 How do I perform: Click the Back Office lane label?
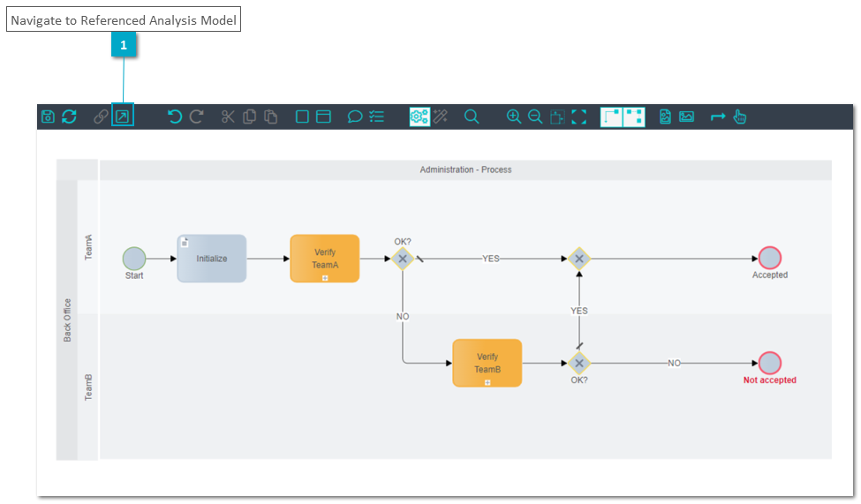(67, 320)
